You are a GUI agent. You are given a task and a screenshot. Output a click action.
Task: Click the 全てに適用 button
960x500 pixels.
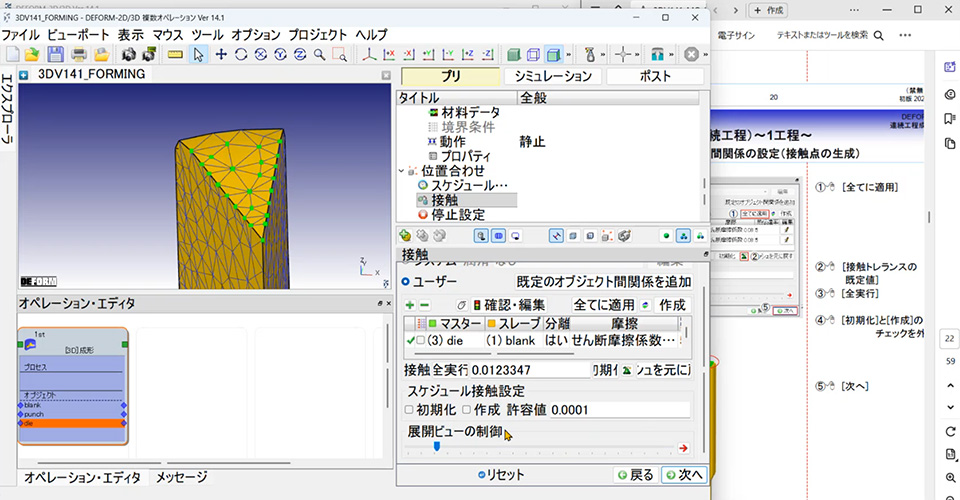604,305
